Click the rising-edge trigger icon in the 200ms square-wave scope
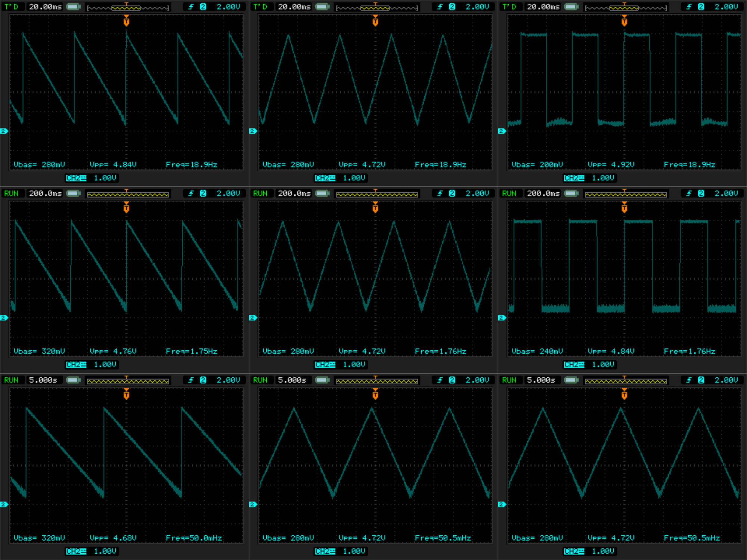Viewport: 747px width, 560px height. 689,193
